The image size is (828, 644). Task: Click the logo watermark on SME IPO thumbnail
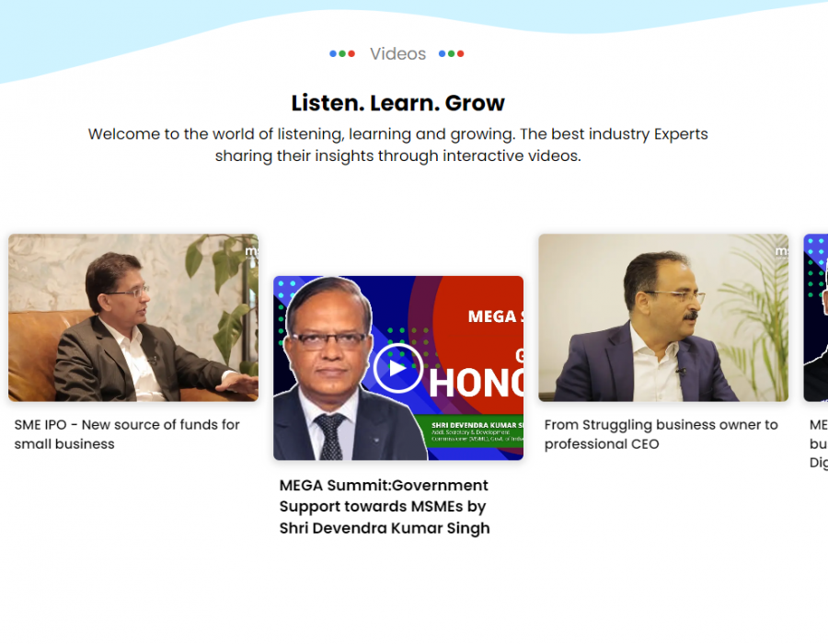251,251
